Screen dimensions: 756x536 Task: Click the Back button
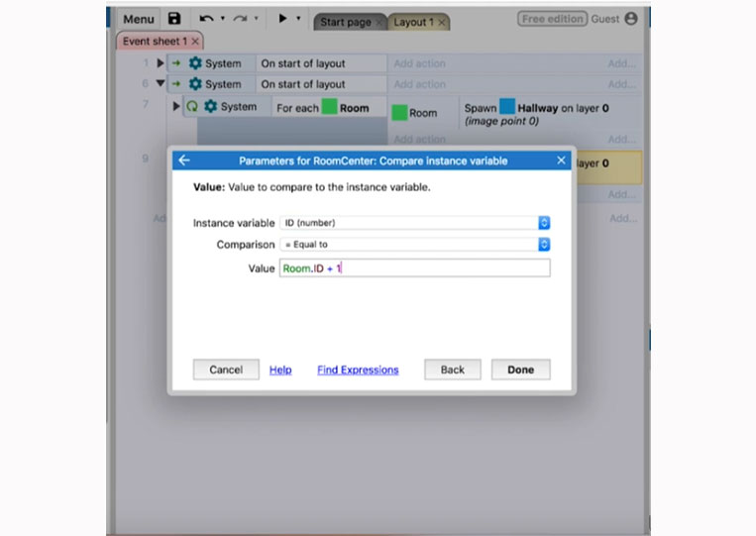pos(452,370)
